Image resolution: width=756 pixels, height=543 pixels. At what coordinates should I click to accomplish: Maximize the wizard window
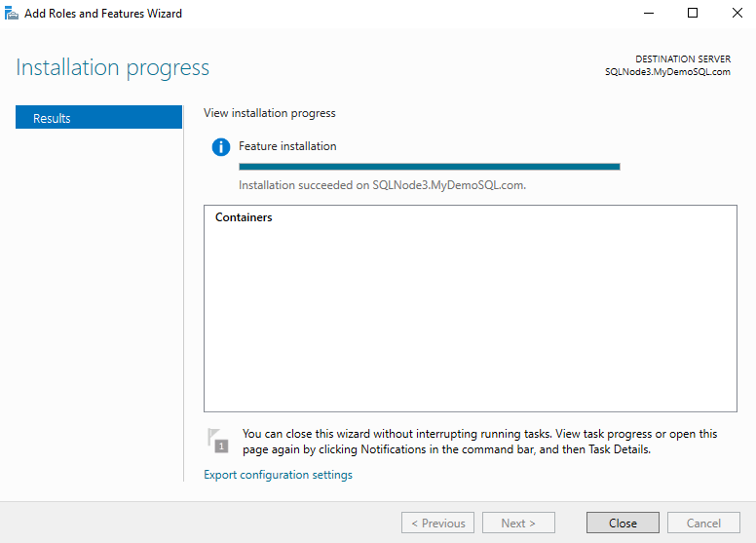coord(693,13)
